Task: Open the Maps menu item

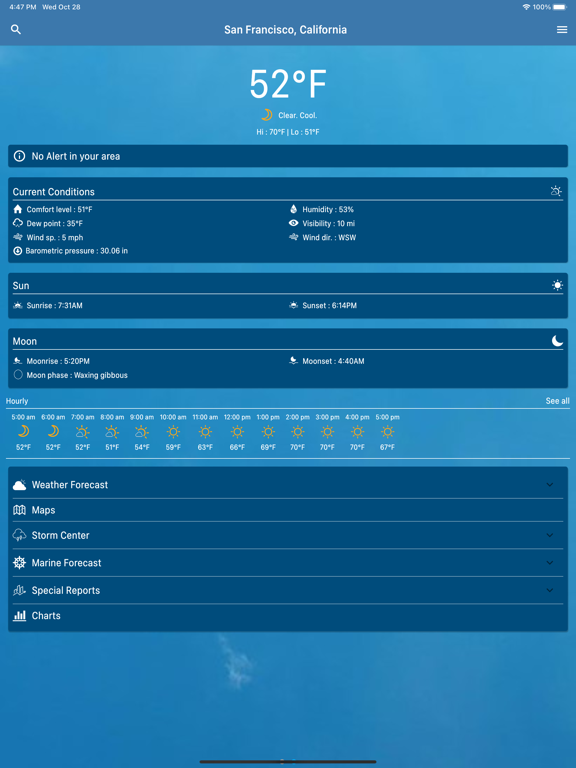Action: (x=288, y=510)
